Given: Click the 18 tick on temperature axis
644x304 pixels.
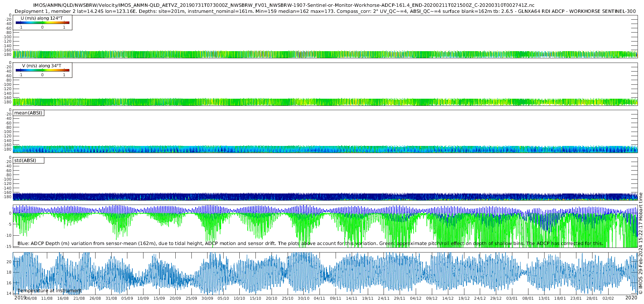Looking at the screenshot, I should 9,272.
